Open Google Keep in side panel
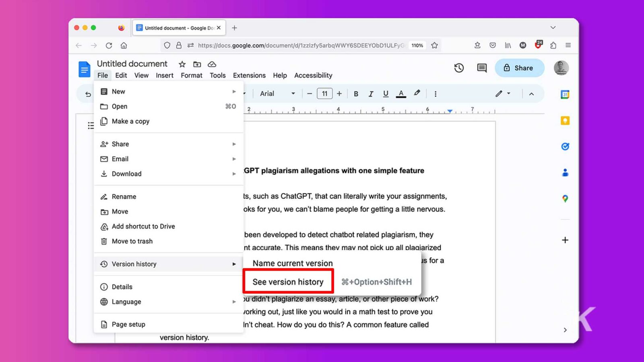This screenshot has width=644, height=362. 565,121
